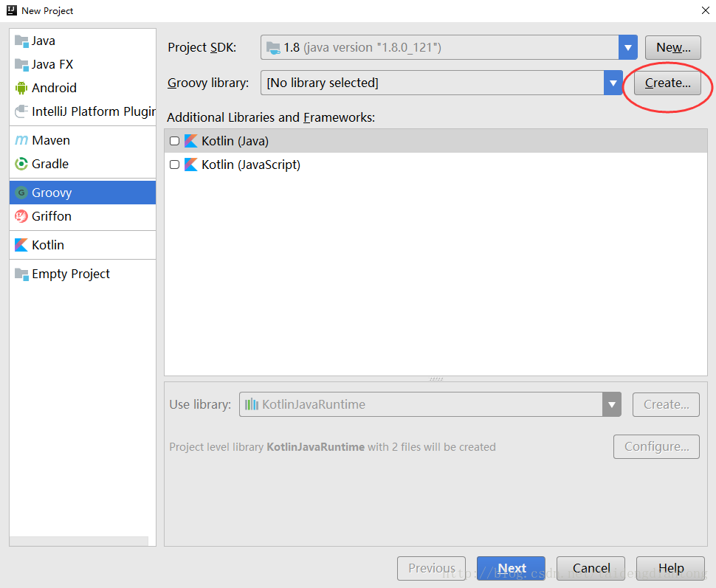
Task: Click the Next button
Action: 511,568
